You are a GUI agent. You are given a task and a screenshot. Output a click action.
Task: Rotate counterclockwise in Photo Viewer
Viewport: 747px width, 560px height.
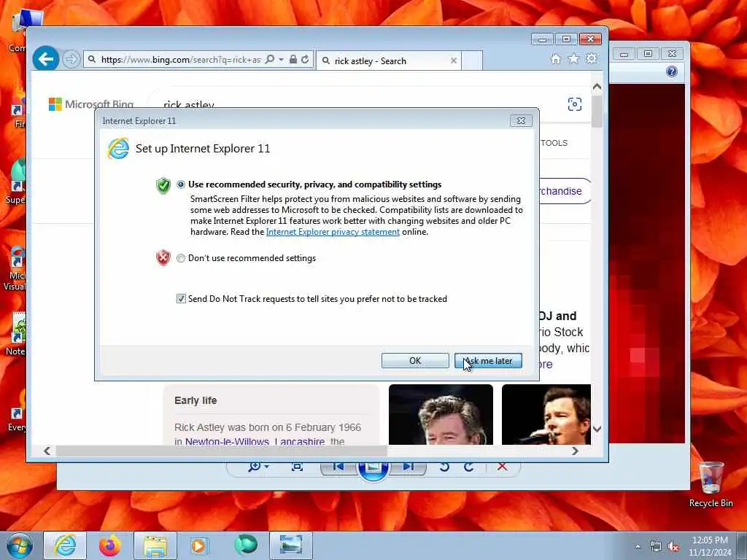(x=444, y=467)
